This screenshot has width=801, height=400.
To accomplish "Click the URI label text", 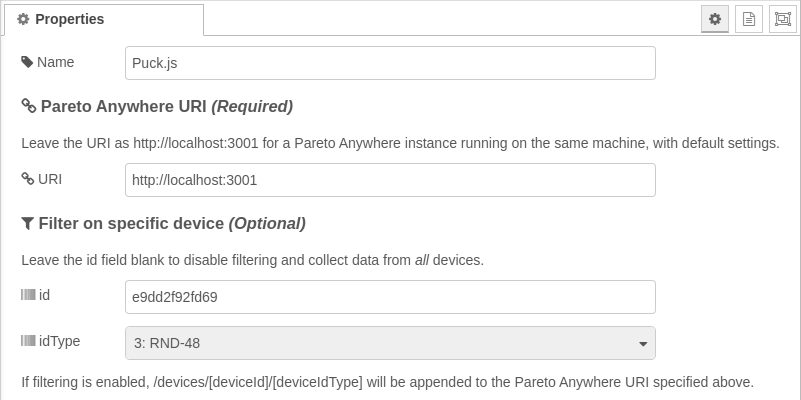I will coord(50,179).
